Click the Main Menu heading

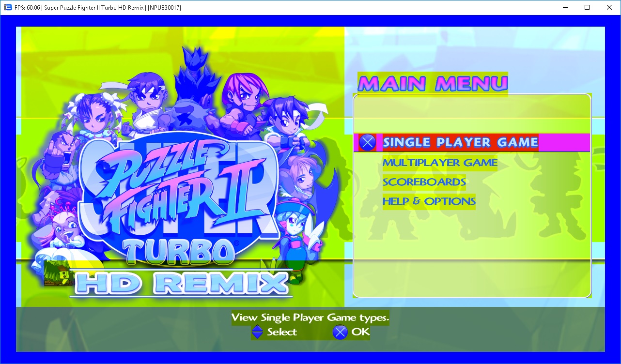433,84
